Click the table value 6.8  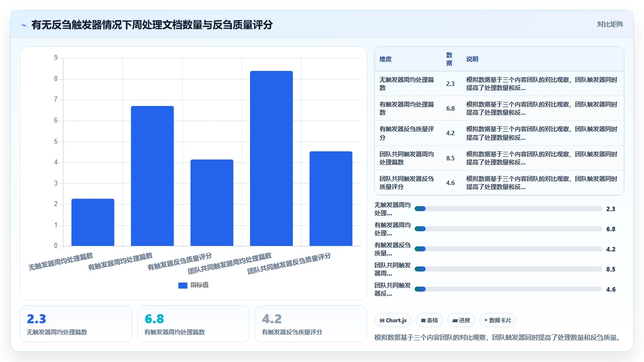pos(450,109)
